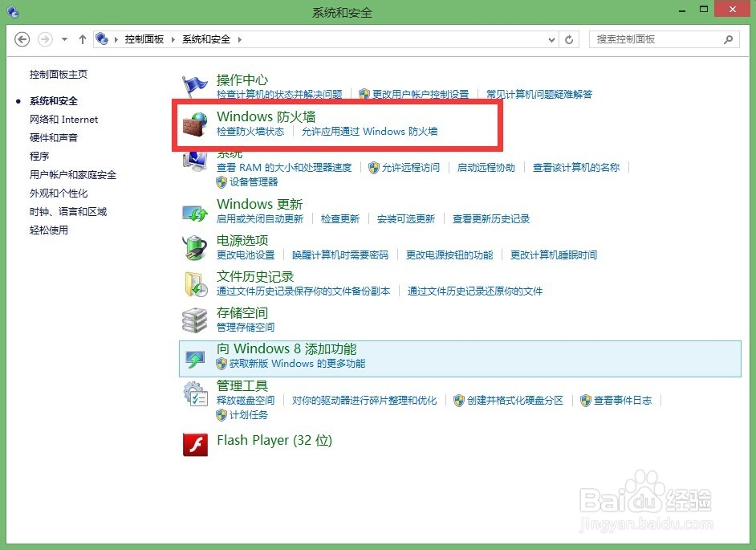The image size is (756, 550).
Task: Click 检查防火墙状态 link
Action: pyautogui.click(x=250, y=131)
